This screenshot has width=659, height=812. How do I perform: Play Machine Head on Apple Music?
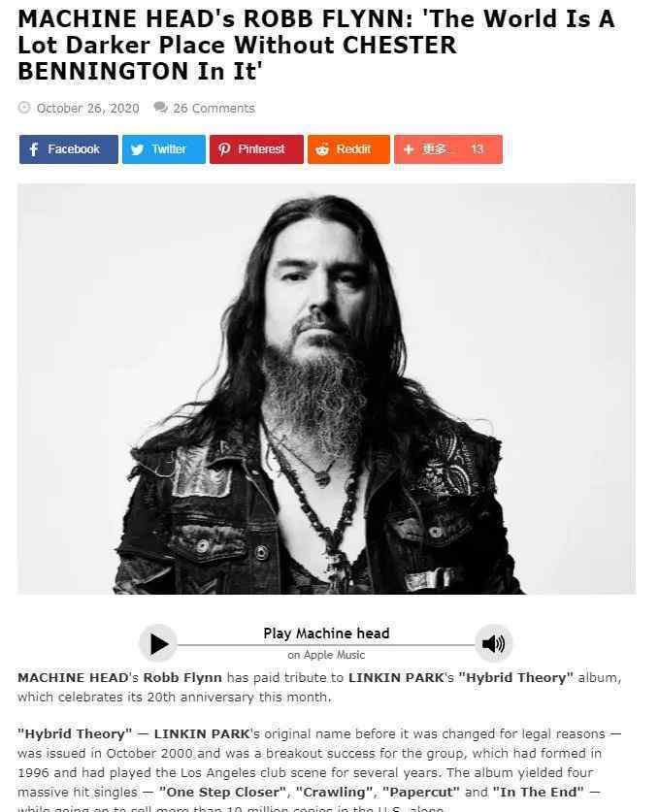[x=158, y=644]
